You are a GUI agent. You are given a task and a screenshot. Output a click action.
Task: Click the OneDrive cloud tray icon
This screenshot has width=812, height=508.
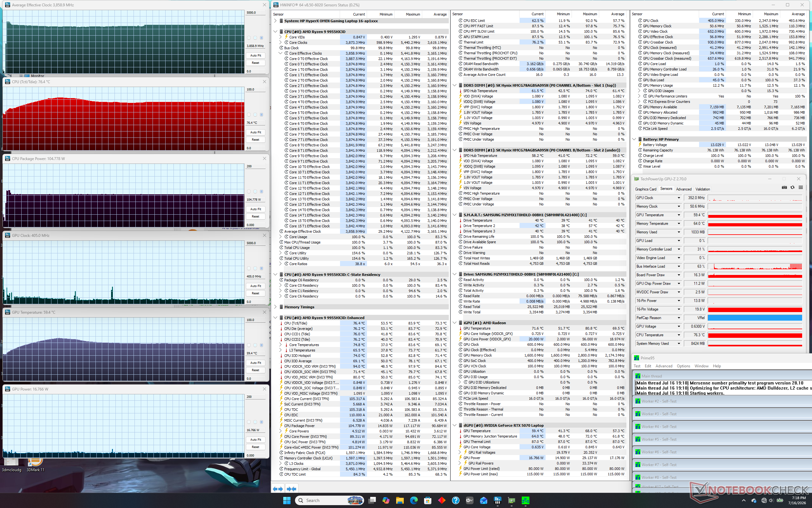coord(754,500)
